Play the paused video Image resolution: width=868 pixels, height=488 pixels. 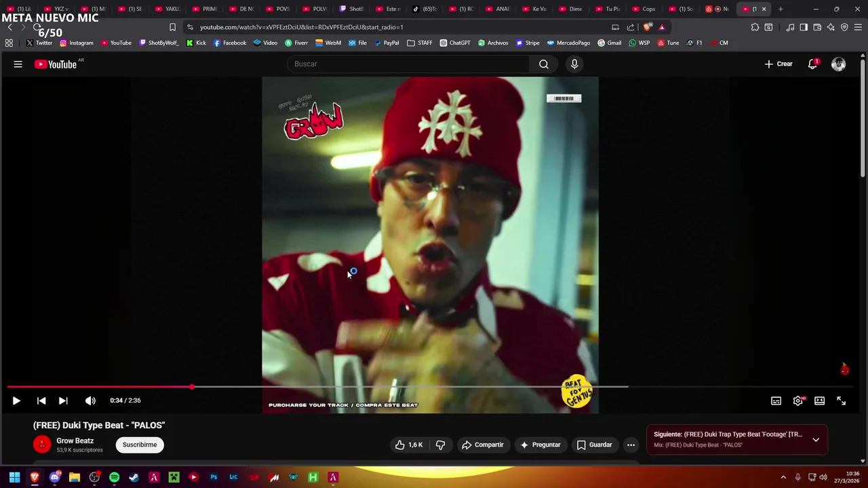pyautogui.click(x=16, y=401)
